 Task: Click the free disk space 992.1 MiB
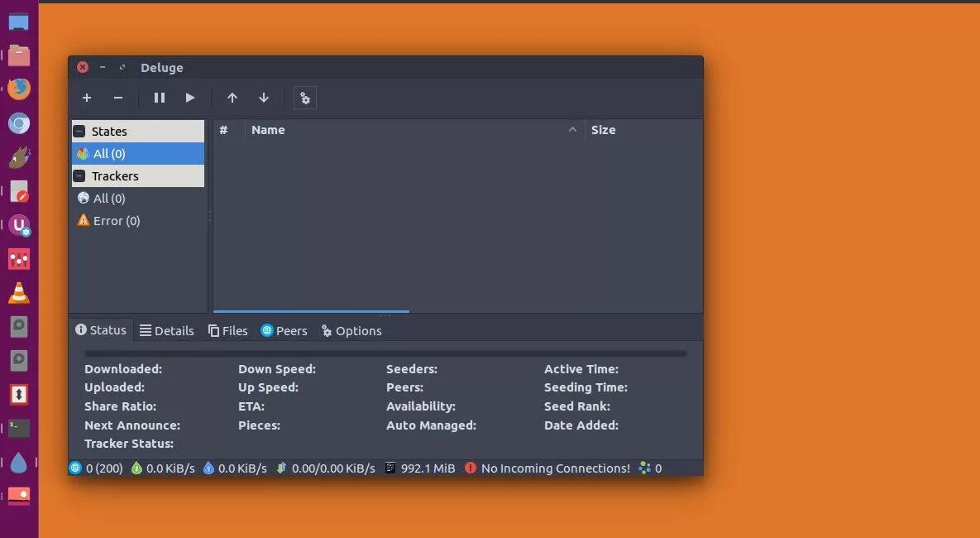click(420, 468)
